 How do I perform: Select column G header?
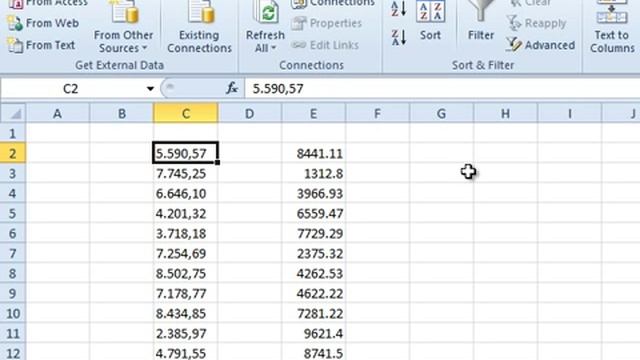441,113
